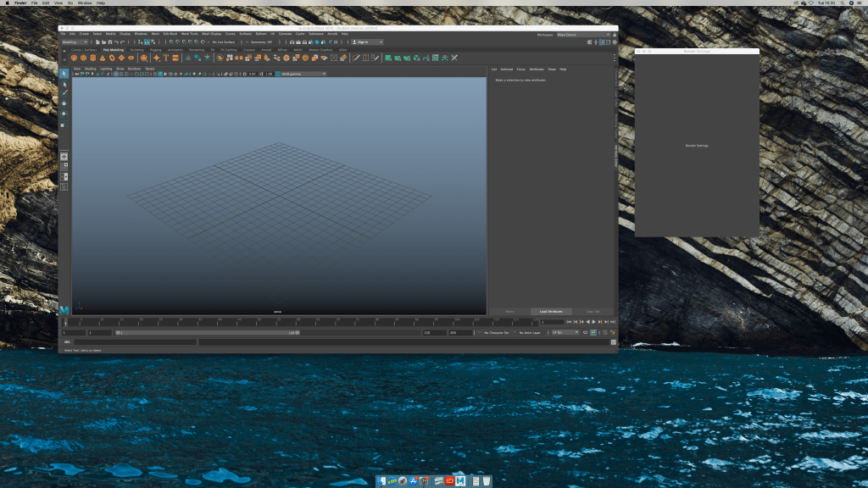Click the Sign In button

(x=367, y=42)
